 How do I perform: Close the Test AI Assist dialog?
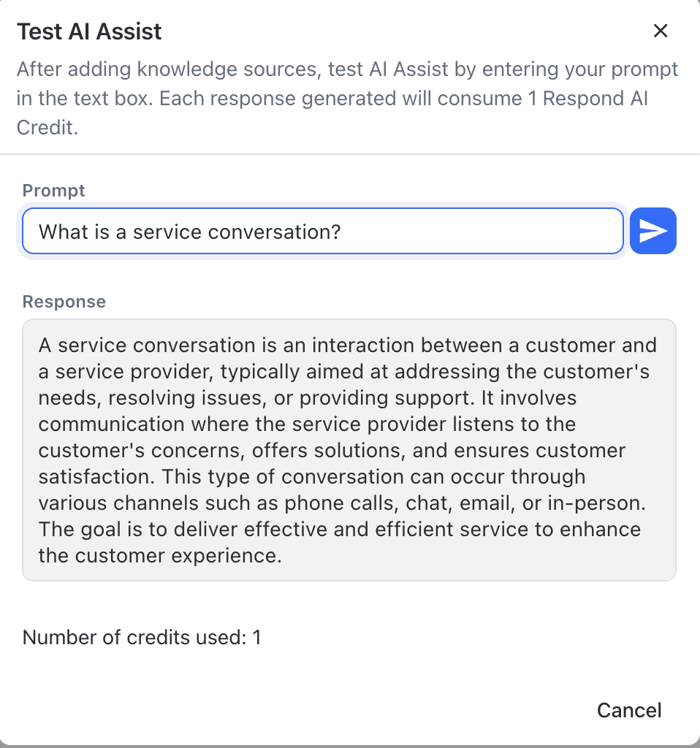[660, 31]
